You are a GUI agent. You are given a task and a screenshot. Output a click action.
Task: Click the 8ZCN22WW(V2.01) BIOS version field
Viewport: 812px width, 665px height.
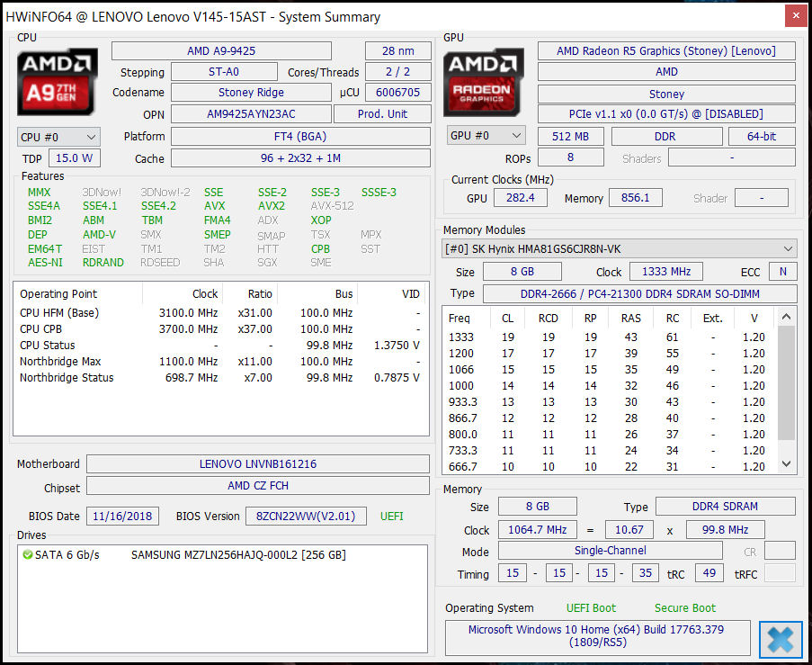coord(306,517)
